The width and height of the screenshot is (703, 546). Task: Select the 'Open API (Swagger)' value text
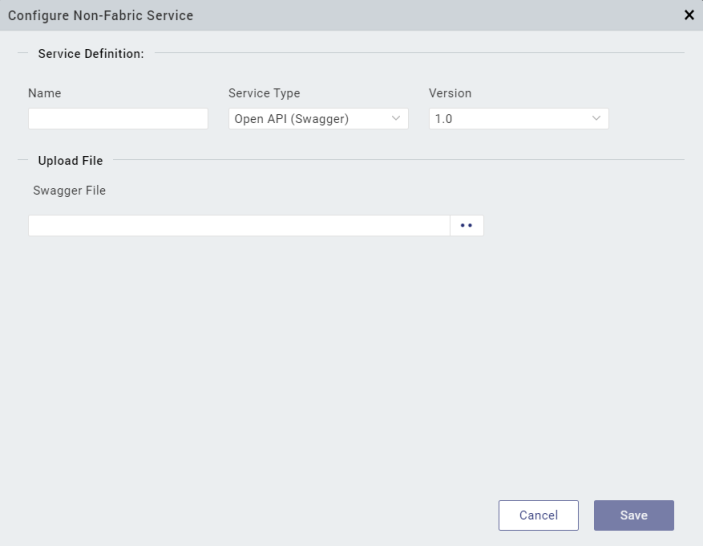(291, 119)
